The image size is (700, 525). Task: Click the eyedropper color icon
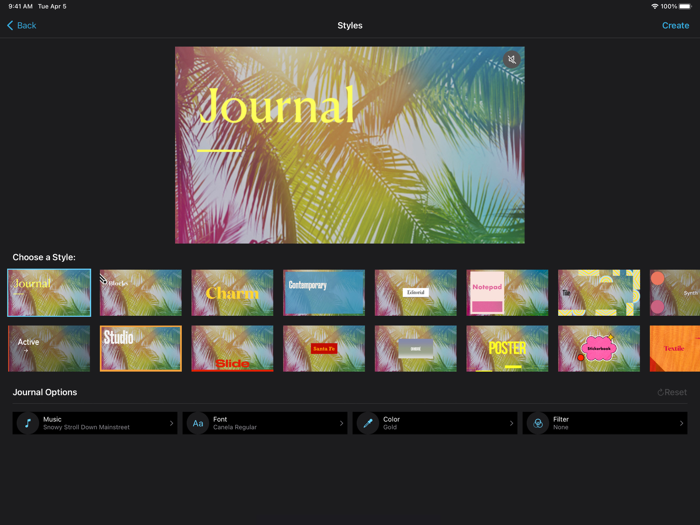pos(368,423)
